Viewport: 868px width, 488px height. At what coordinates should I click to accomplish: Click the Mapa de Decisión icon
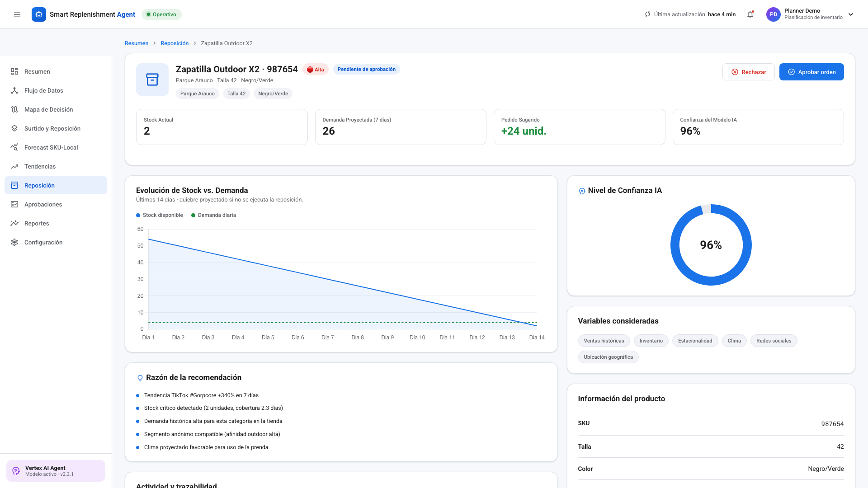14,109
